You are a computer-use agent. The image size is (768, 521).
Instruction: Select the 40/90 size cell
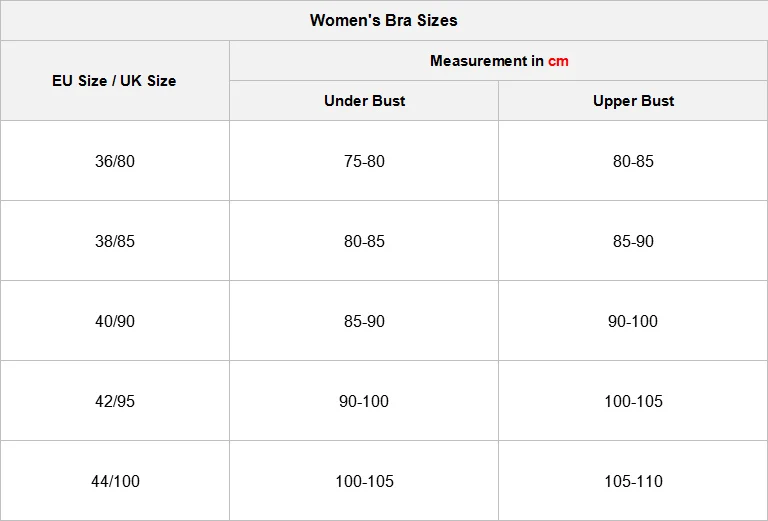(x=115, y=321)
